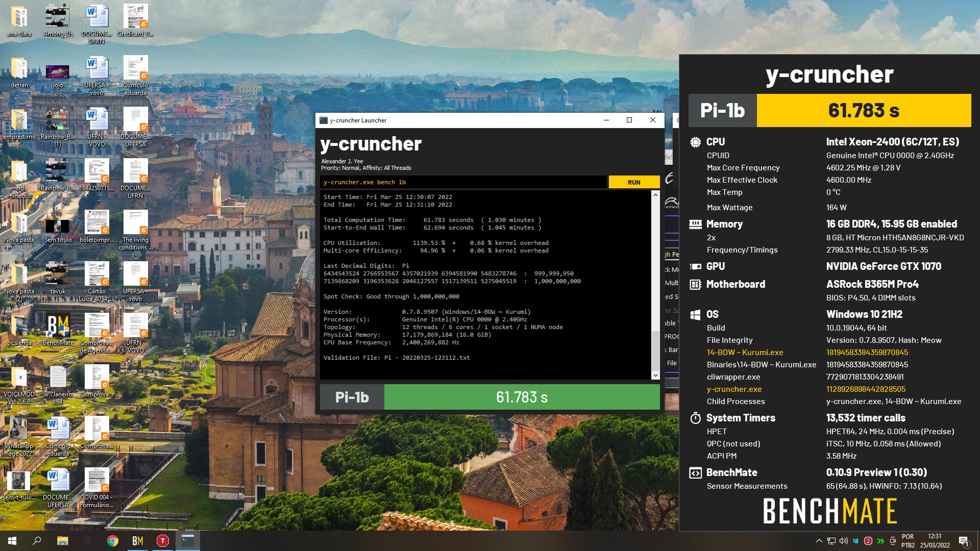Select the Credicard_8 PDF desktop icon
The height and width of the screenshot is (551, 980).
(135, 21)
